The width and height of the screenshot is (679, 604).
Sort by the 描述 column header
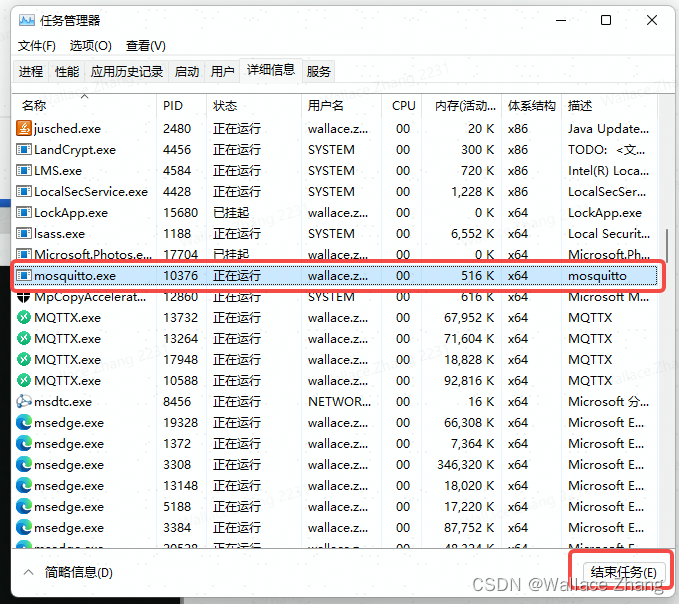(609, 105)
